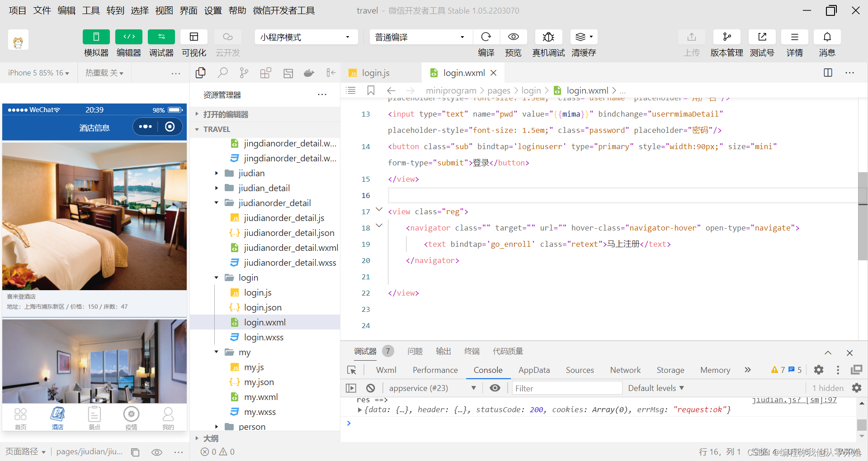Click the compile (编译) refresh icon
868x461 pixels.
click(x=486, y=37)
